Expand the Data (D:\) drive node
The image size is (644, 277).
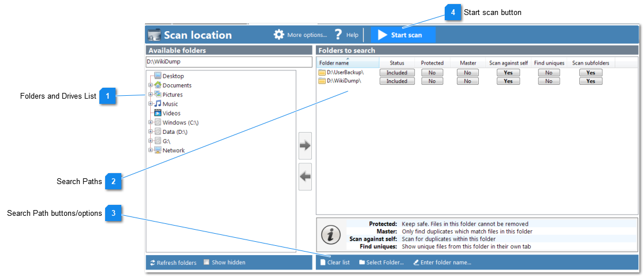pyautogui.click(x=150, y=132)
